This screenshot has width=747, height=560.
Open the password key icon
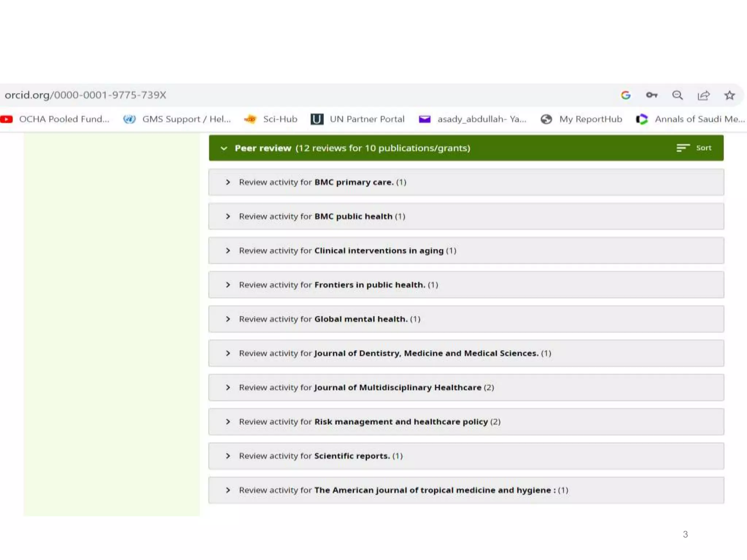coord(651,95)
